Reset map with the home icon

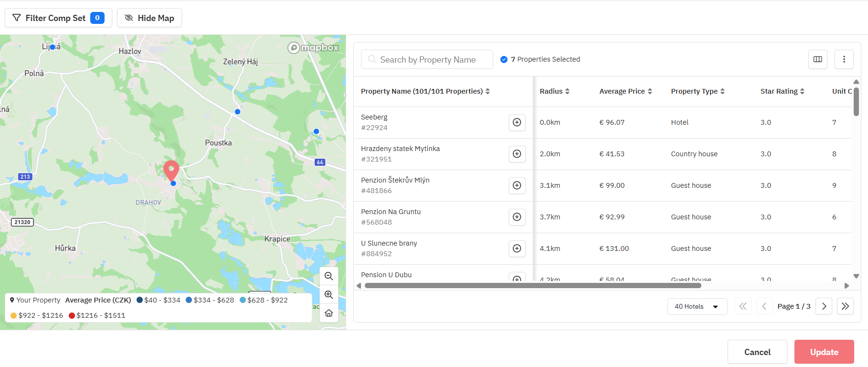point(328,313)
